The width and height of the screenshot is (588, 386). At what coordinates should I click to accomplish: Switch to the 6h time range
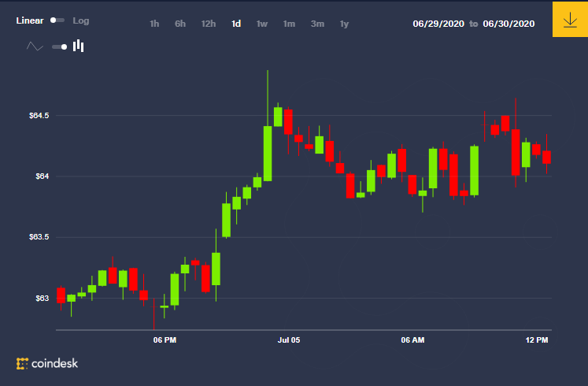180,24
